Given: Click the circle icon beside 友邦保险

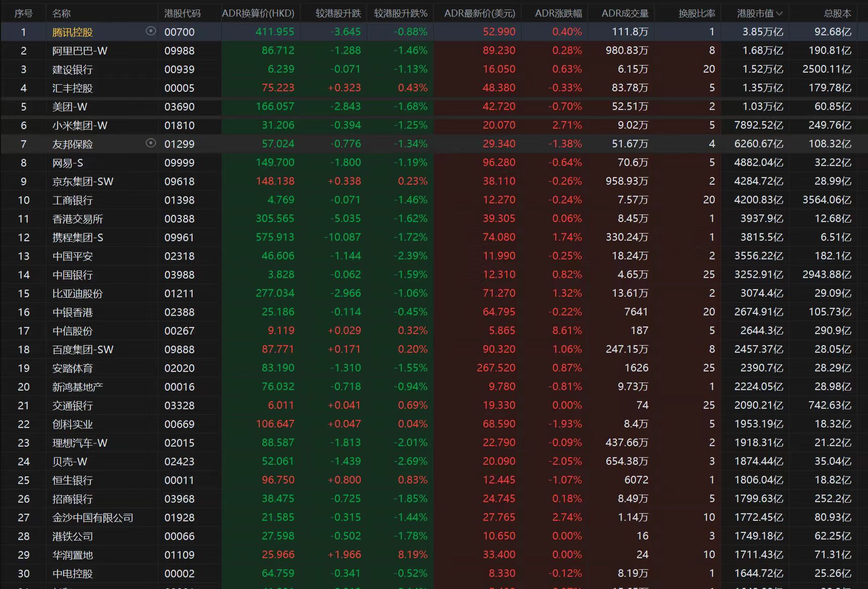Looking at the screenshot, I should pos(150,143).
